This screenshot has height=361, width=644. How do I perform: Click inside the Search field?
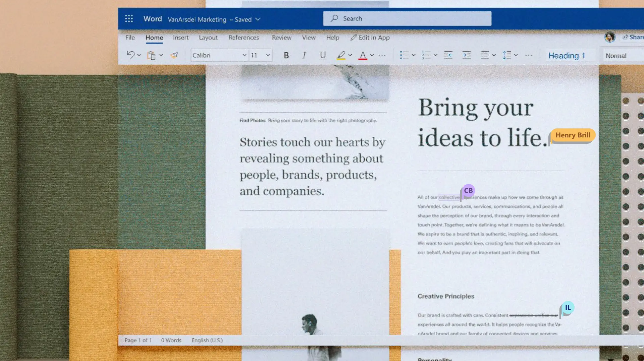point(407,18)
